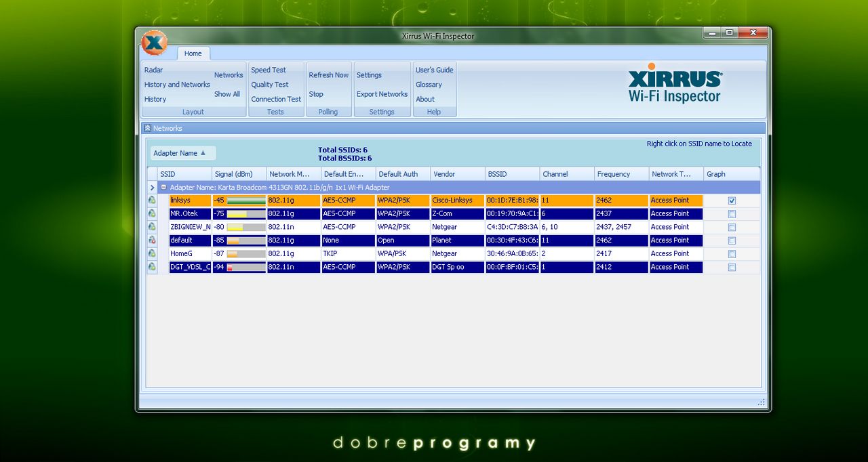Sort by Default Auth column header
868x462 pixels.
click(403, 174)
